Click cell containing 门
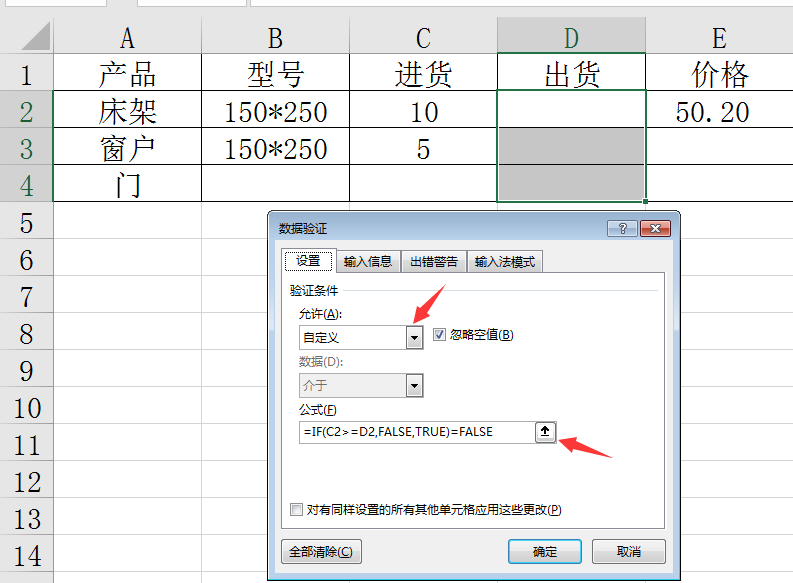Image resolution: width=793 pixels, height=583 pixels. (127, 183)
